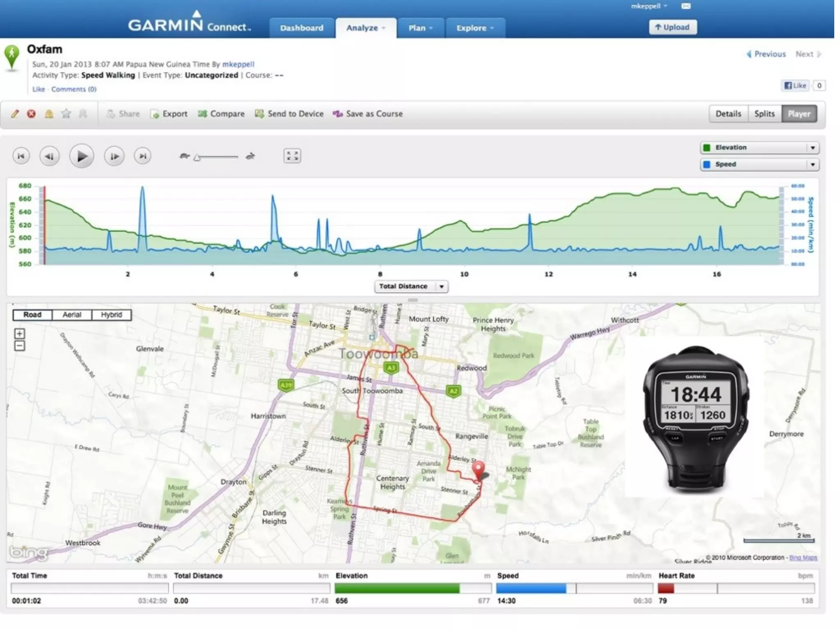Click the star favorite icon
Viewport: 840px width, 630px height.
pyautogui.click(x=66, y=114)
